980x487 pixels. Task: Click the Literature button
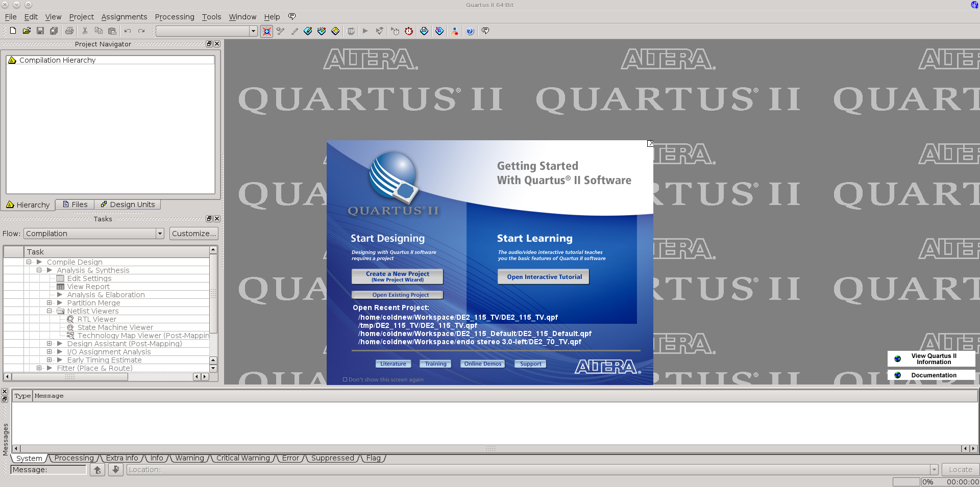tap(393, 364)
